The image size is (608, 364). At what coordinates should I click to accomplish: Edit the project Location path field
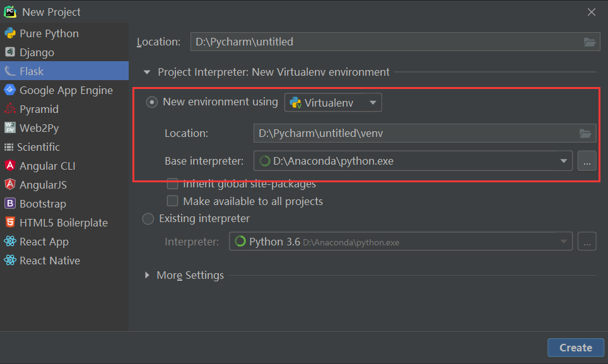pos(395,42)
